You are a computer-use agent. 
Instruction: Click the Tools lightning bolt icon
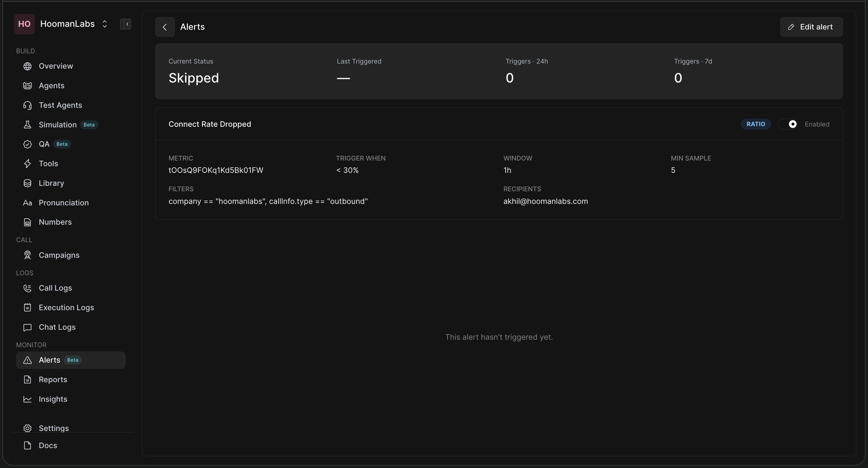click(x=27, y=164)
